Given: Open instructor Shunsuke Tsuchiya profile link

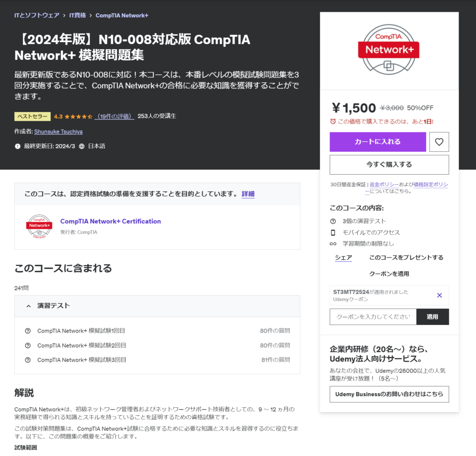Looking at the screenshot, I should tap(58, 131).
